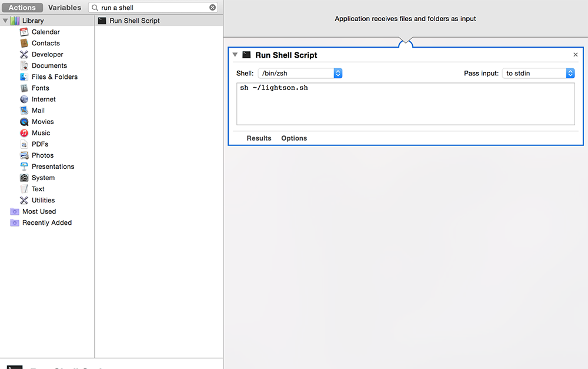The image size is (588, 369).
Task: Show the Results section
Action: pos(259,138)
